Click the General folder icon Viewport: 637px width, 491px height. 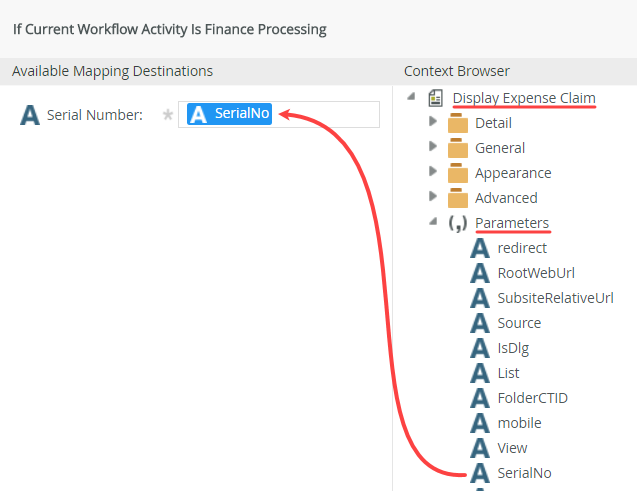[458, 148]
